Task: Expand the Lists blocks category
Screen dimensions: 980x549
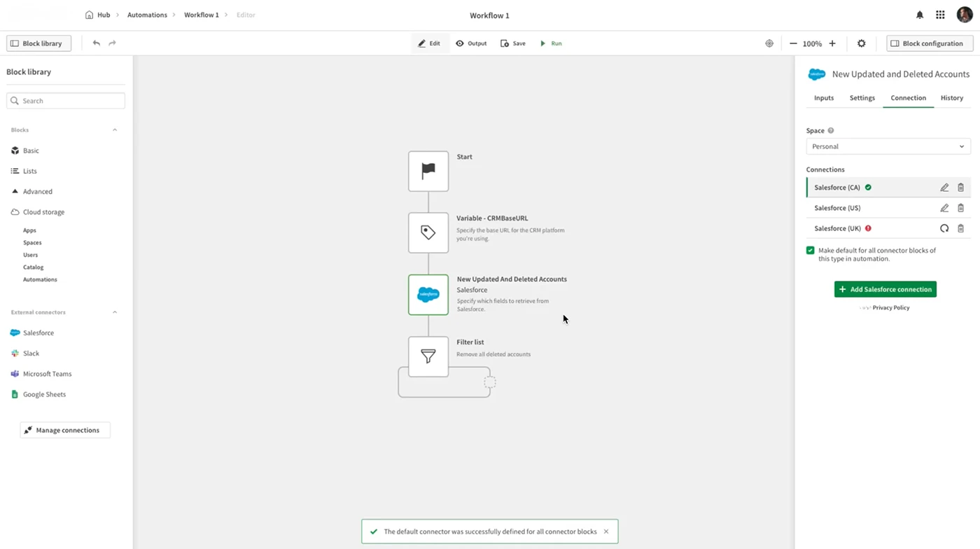Action: [29, 171]
